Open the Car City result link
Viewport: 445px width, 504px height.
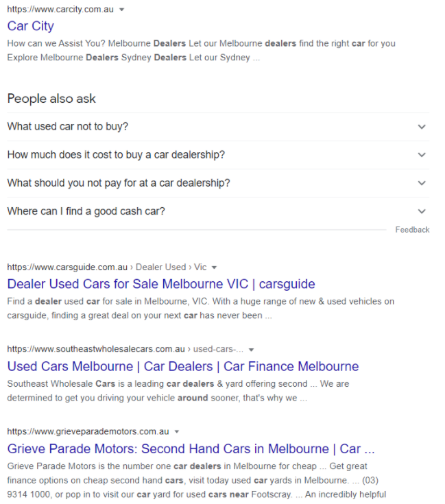pyautogui.click(x=30, y=26)
